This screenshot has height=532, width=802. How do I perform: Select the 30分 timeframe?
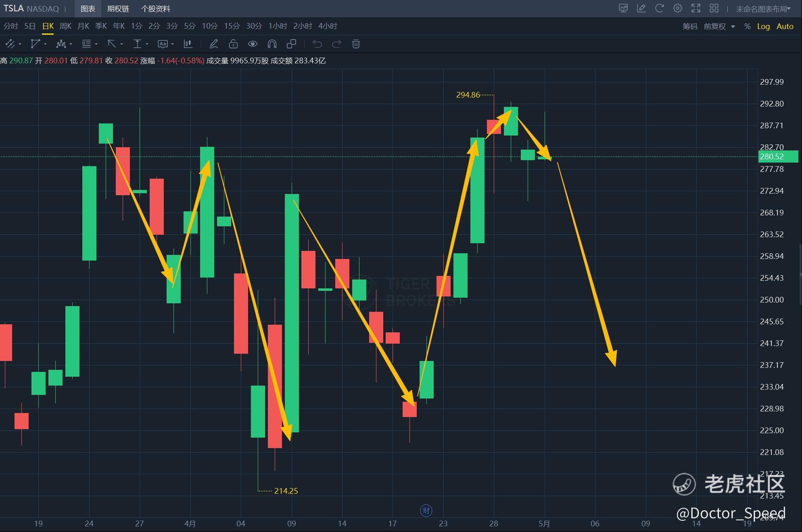point(254,26)
